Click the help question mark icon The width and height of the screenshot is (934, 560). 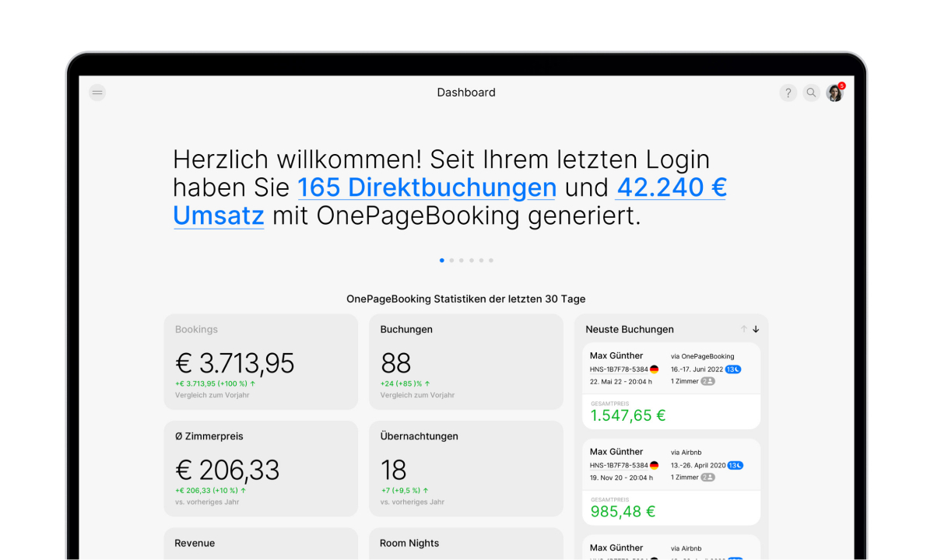click(788, 93)
